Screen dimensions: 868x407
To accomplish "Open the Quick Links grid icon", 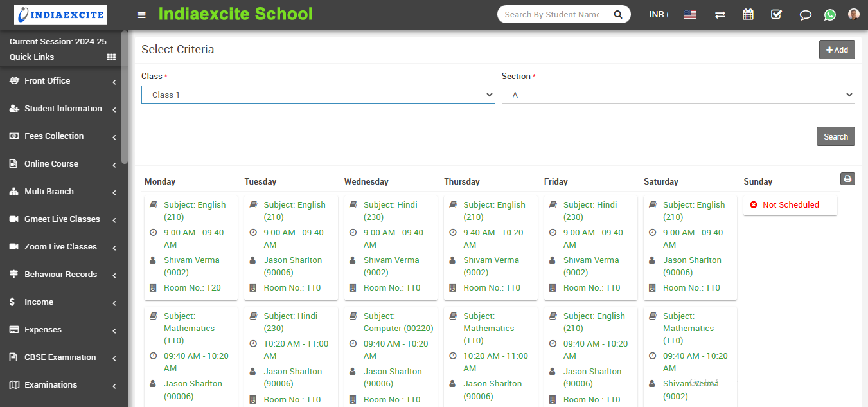I will point(111,57).
